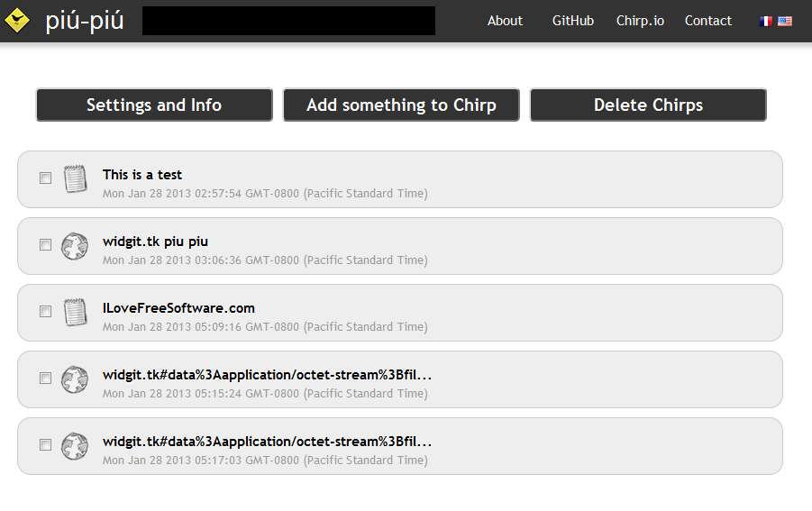Click the piú-piú bird logo icon

[17, 21]
